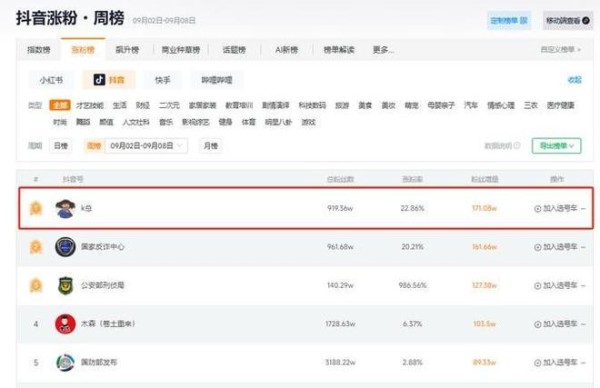Add 木森 to 选号车
Viewport: 600px width, 388px height.
point(555,324)
